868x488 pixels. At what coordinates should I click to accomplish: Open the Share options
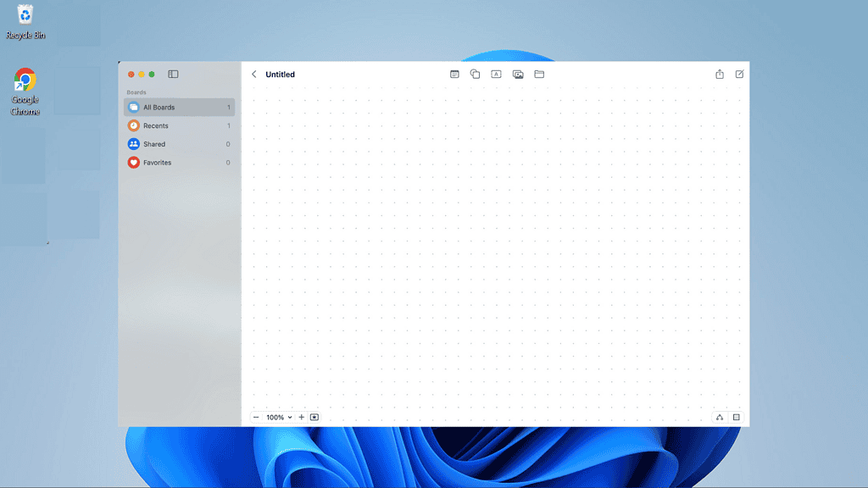(x=719, y=74)
